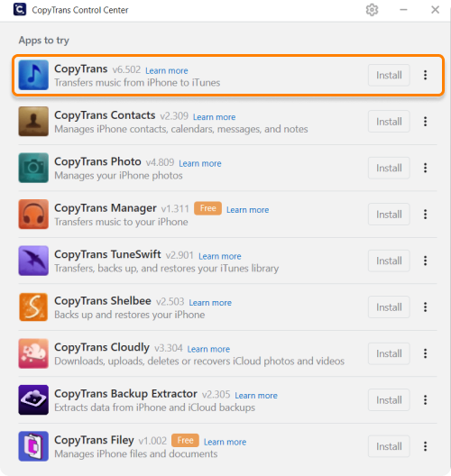Screen dimensions: 451x476
Task: Open more options for CopyTrans Photo
Action: click(x=425, y=168)
